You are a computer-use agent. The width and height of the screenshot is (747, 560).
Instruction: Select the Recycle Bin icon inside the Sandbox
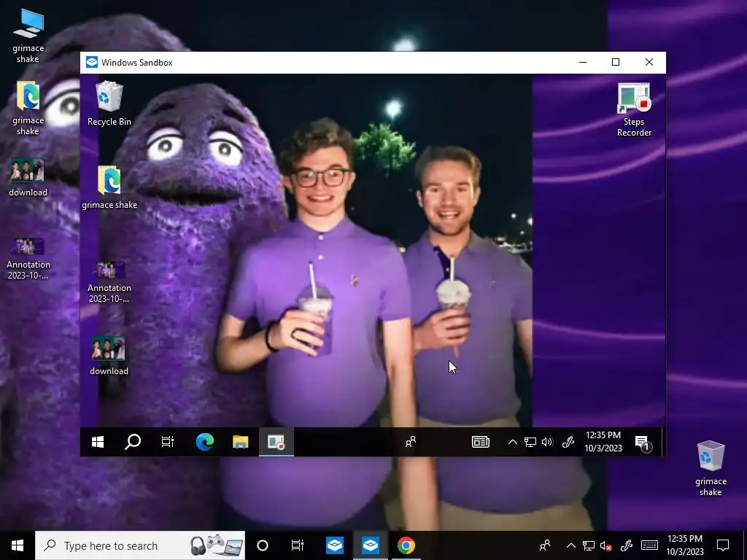(109, 104)
